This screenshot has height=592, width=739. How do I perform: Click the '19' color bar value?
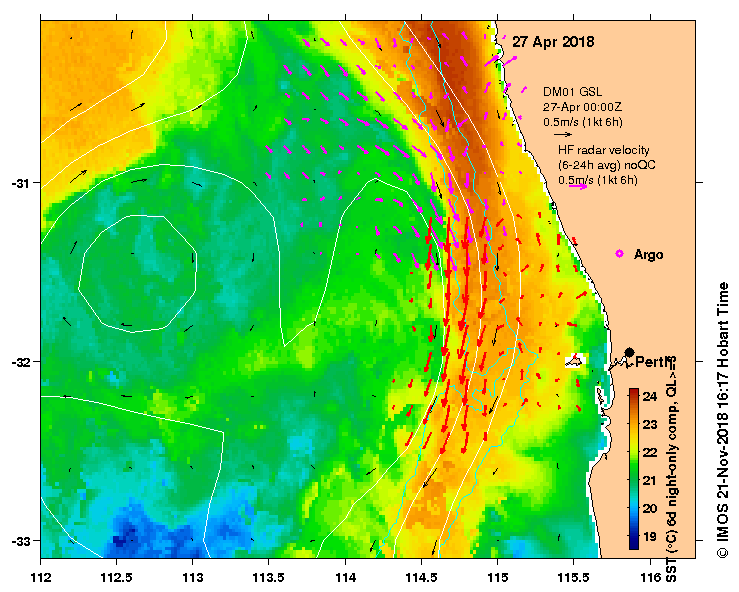[x=650, y=536]
